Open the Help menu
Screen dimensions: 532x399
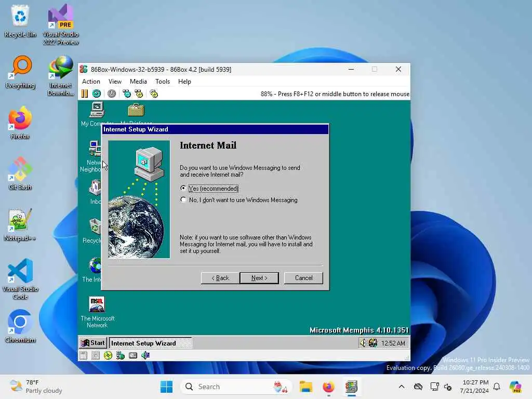[x=184, y=82]
